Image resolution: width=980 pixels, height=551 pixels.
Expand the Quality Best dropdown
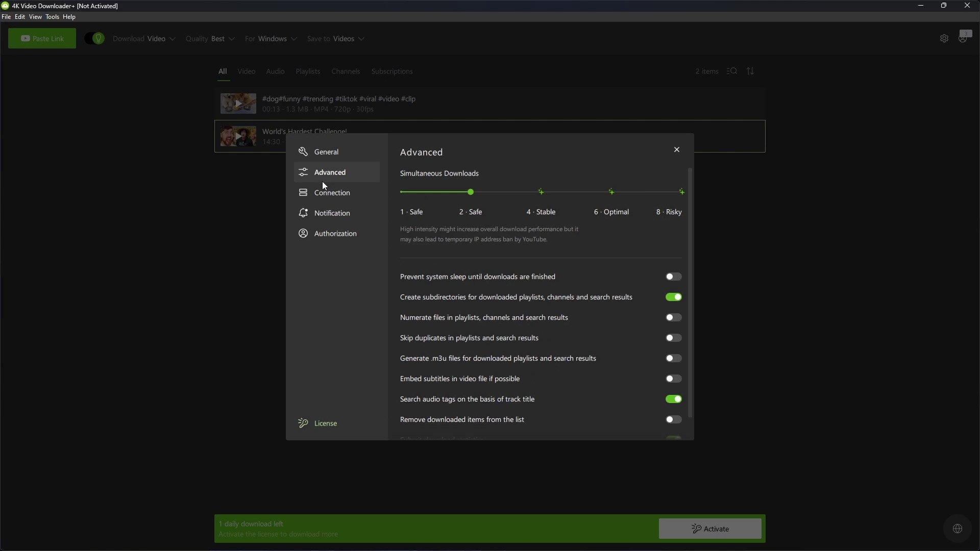tap(210, 39)
